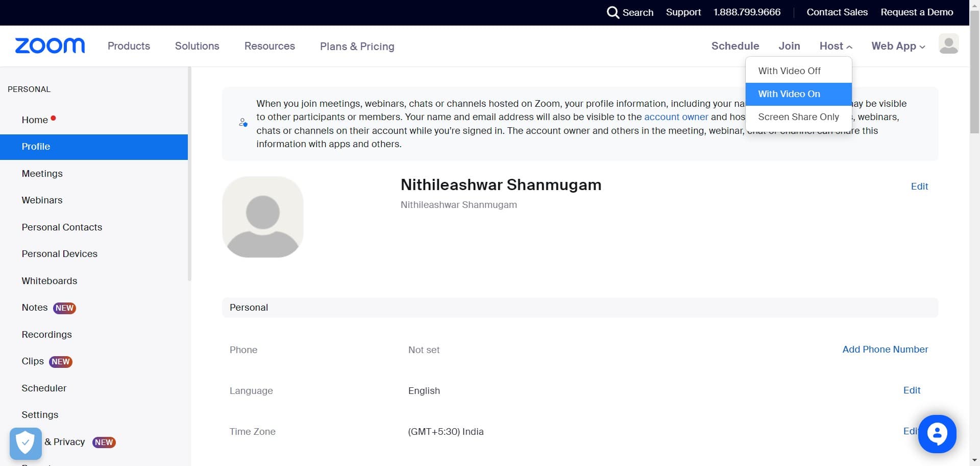
Task: Click the Zoom logo
Action: click(x=50, y=46)
